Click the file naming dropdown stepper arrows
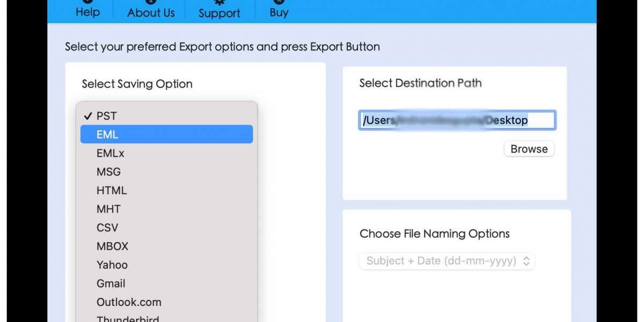 526,261
